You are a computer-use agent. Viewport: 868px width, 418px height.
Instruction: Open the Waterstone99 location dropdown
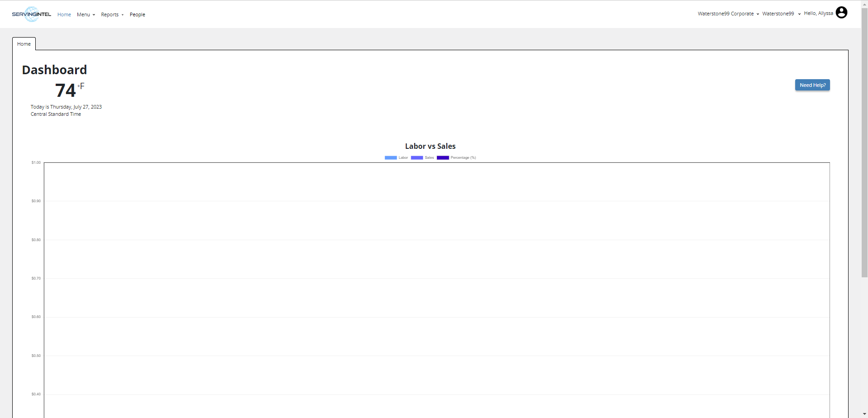[781, 14]
